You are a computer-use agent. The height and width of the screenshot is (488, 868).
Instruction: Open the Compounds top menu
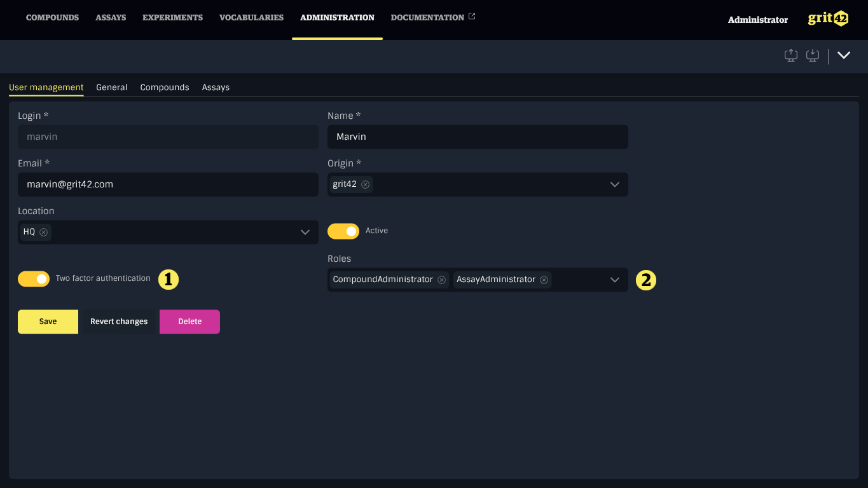pos(52,18)
